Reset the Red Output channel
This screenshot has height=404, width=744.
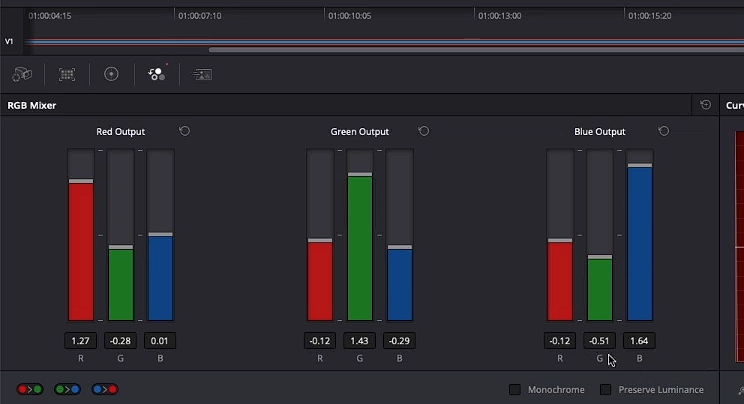185,131
